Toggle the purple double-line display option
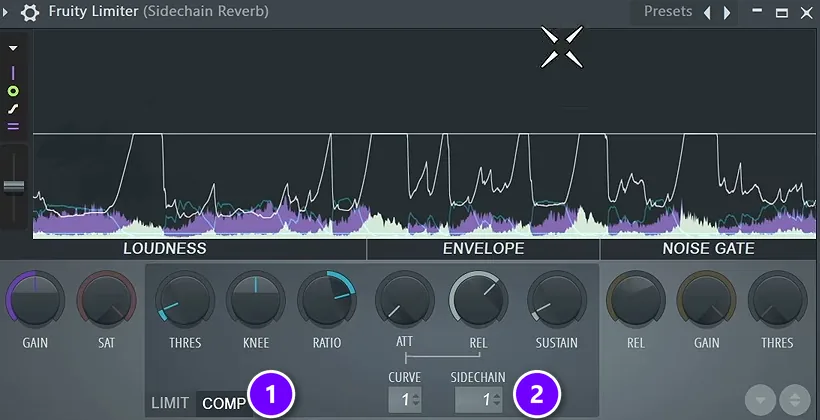The width and height of the screenshot is (820, 420). tap(13, 126)
